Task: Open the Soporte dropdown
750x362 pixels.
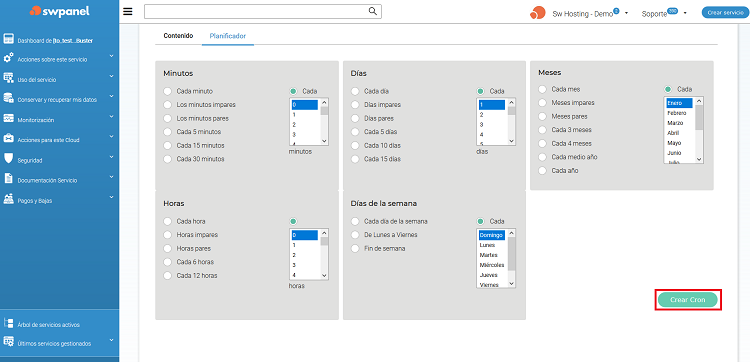Action: [x=685, y=13]
